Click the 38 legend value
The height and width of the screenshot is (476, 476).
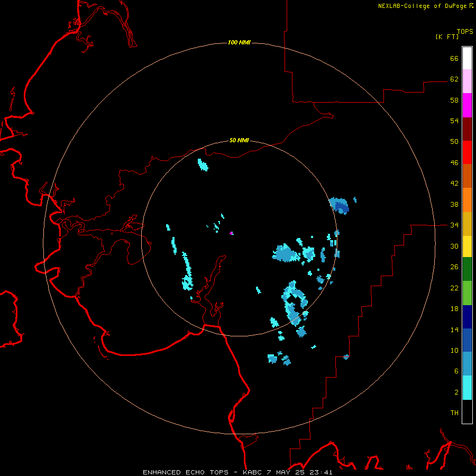click(x=454, y=204)
